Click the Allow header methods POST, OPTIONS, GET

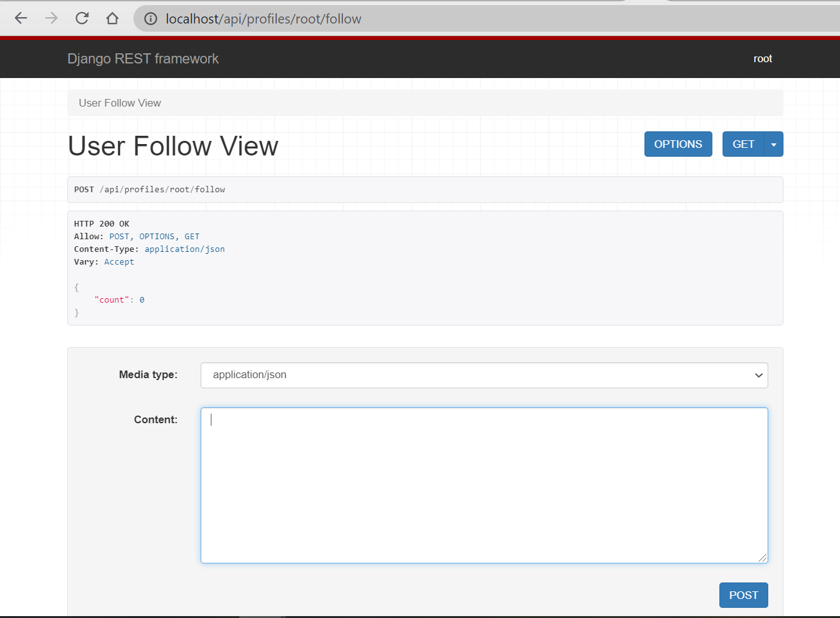point(154,237)
